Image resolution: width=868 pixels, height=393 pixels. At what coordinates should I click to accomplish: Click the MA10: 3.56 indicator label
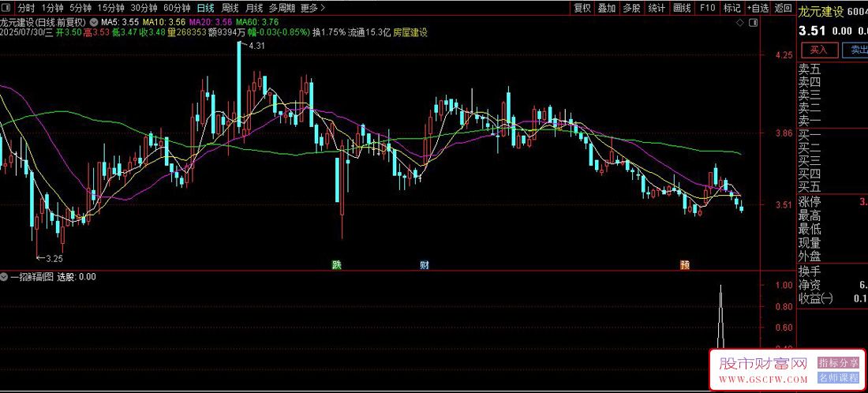click(x=164, y=23)
